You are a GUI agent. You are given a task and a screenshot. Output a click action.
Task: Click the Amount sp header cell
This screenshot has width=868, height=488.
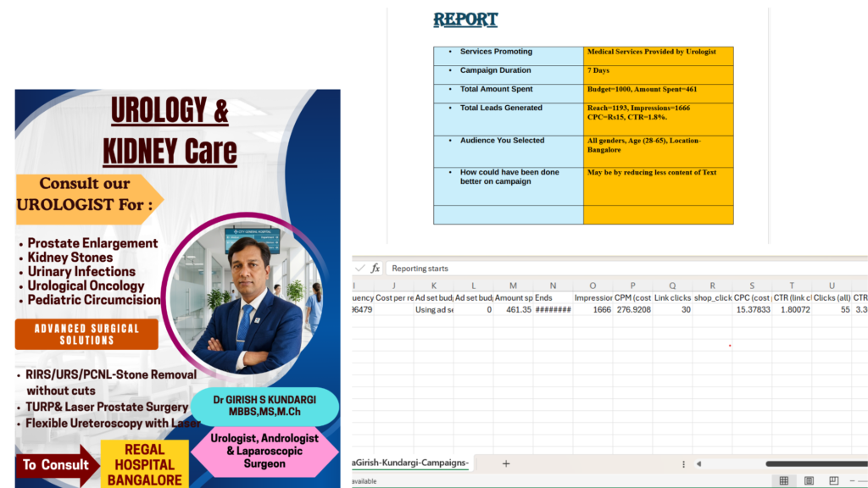(513, 297)
